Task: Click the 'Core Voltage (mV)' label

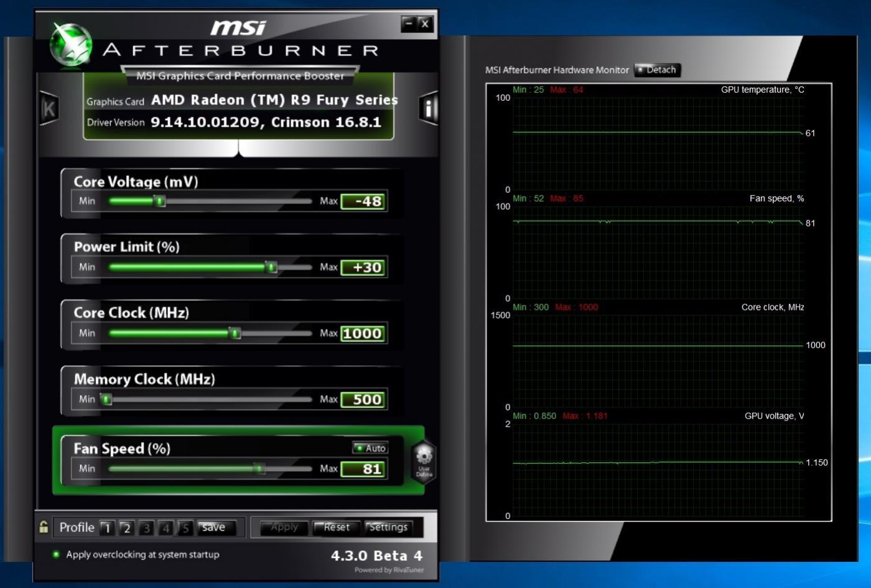Action: click(136, 182)
